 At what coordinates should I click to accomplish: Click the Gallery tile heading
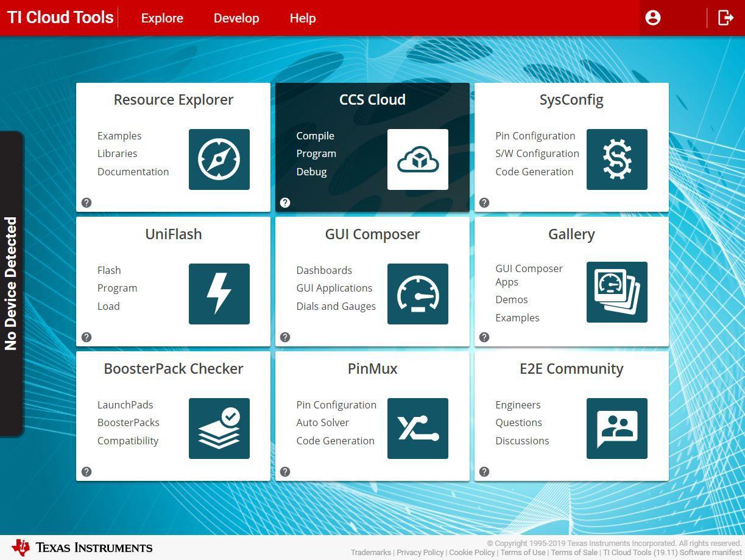571,234
